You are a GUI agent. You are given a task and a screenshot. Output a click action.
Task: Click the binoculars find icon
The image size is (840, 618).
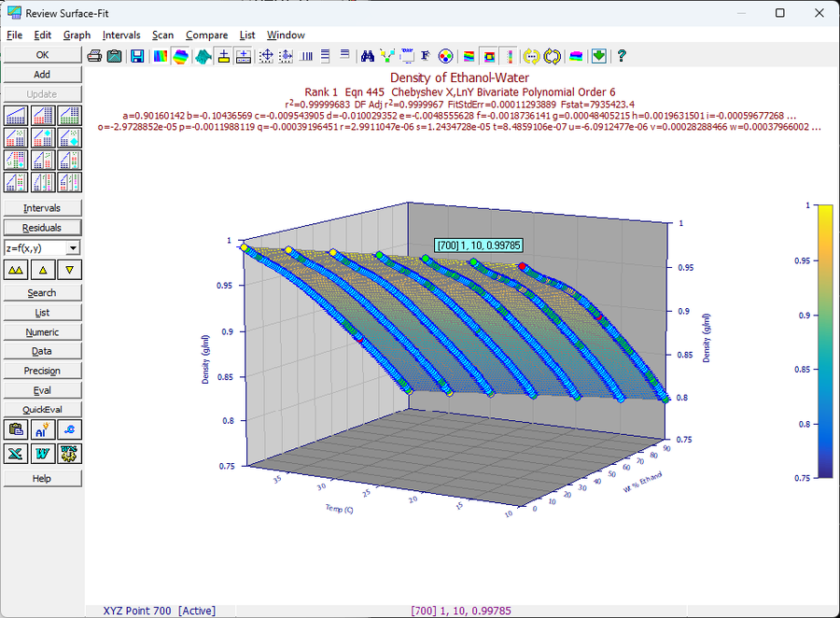[368, 56]
